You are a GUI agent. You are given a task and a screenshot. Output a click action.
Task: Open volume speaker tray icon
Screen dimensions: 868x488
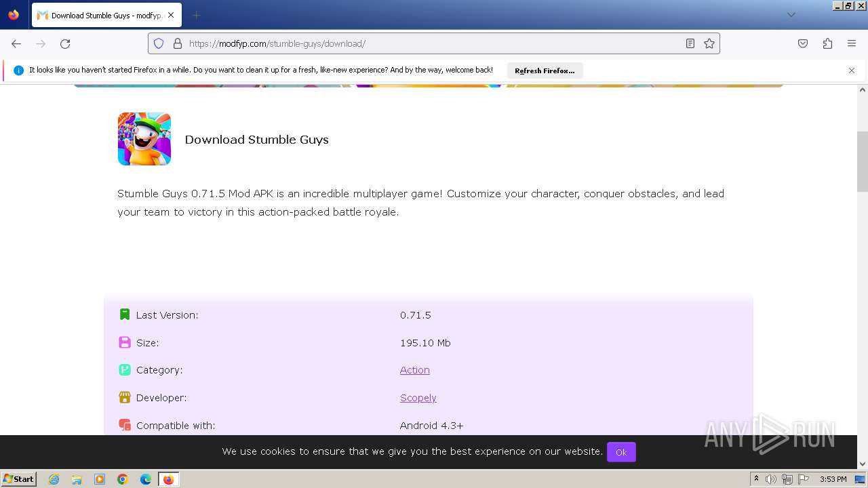(771, 479)
